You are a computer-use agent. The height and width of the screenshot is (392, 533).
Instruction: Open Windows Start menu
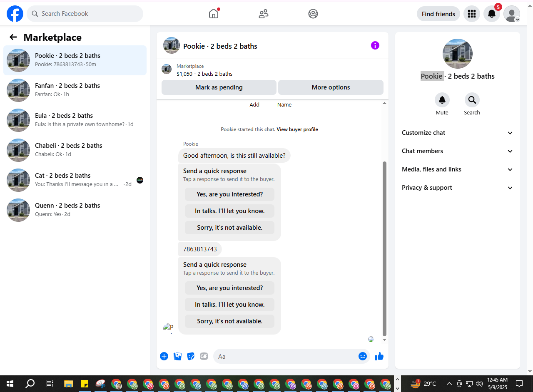point(10,384)
